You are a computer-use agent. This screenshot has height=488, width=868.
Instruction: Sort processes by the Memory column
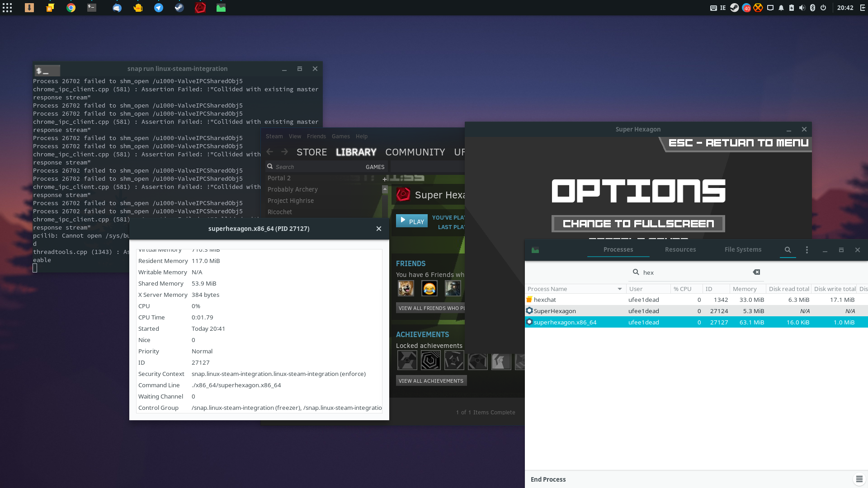click(x=748, y=289)
